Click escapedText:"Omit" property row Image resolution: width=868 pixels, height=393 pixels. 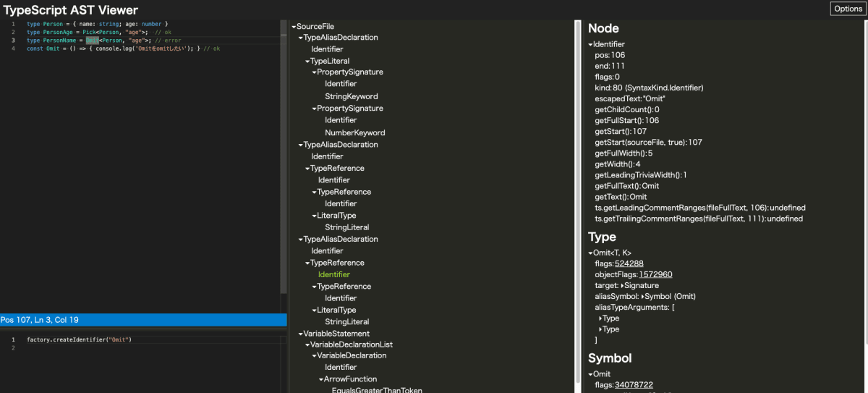[x=630, y=98]
